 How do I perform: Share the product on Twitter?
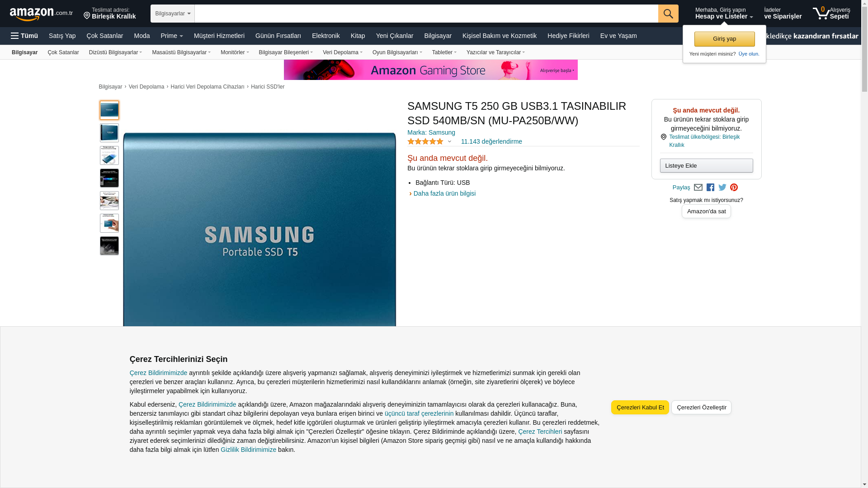722,188
